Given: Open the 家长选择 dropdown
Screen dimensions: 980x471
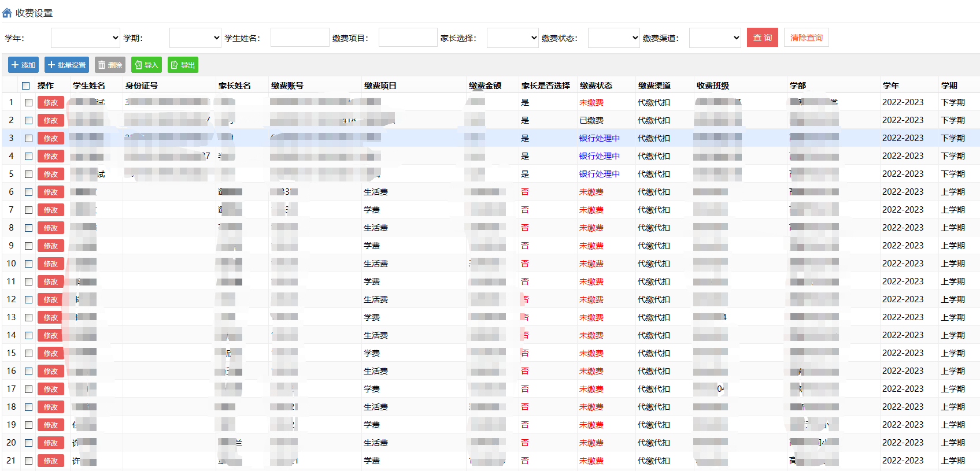Looking at the screenshot, I should (x=513, y=38).
